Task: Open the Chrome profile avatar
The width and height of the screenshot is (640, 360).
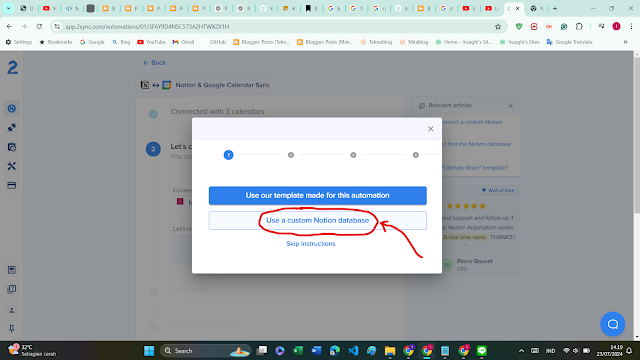Action: [616, 27]
